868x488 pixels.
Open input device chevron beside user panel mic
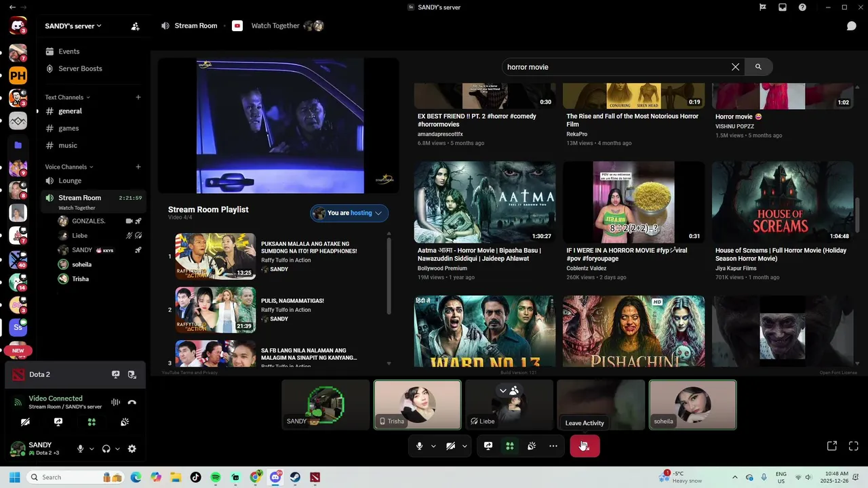(x=91, y=449)
